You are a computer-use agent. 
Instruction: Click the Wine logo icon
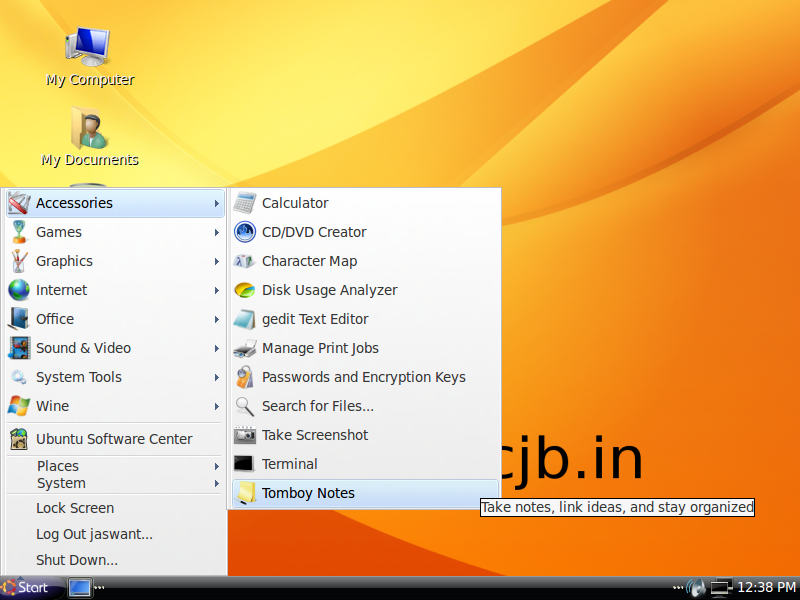(x=19, y=406)
